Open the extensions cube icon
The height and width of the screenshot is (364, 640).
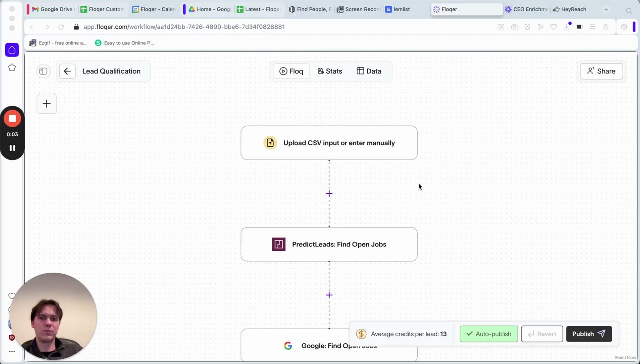[624, 27]
